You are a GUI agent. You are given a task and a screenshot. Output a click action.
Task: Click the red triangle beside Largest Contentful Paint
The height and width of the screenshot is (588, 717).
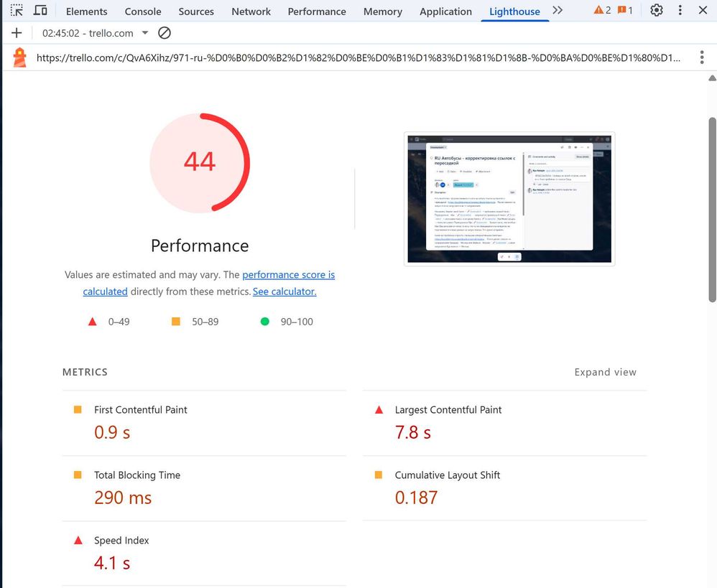pos(379,409)
